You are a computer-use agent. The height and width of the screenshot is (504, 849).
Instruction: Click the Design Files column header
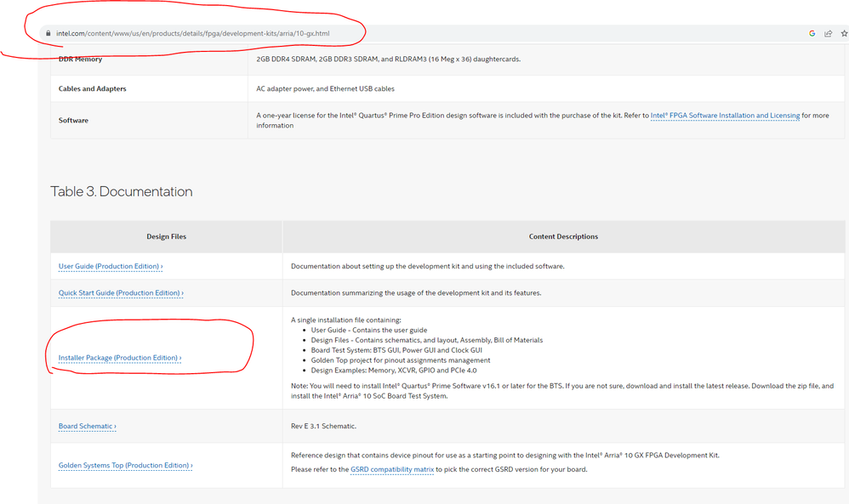pos(166,236)
